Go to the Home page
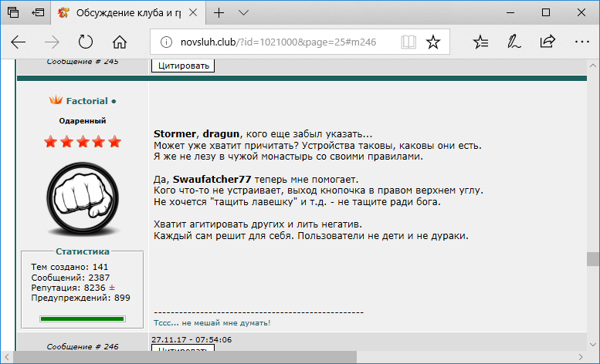The height and width of the screenshot is (364, 600). [120, 42]
